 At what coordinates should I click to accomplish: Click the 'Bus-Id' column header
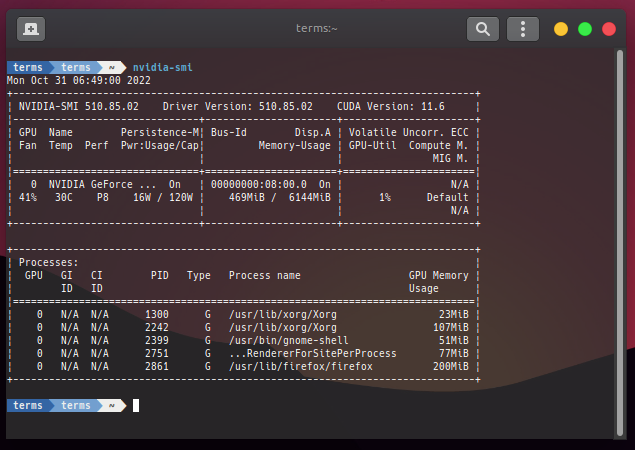tap(229, 132)
